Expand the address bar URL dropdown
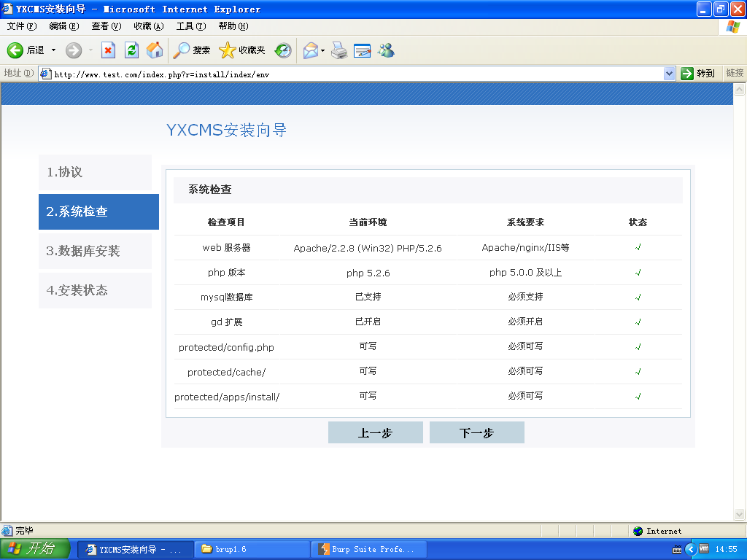747x560 pixels. pyautogui.click(x=670, y=74)
